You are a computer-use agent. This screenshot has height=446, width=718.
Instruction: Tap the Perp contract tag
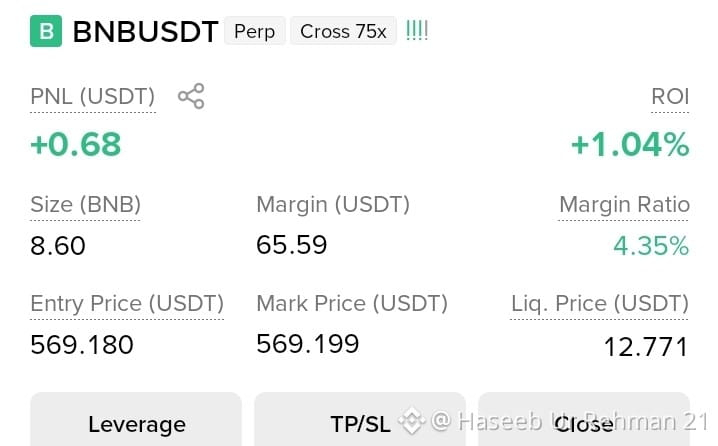[x=255, y=31]
